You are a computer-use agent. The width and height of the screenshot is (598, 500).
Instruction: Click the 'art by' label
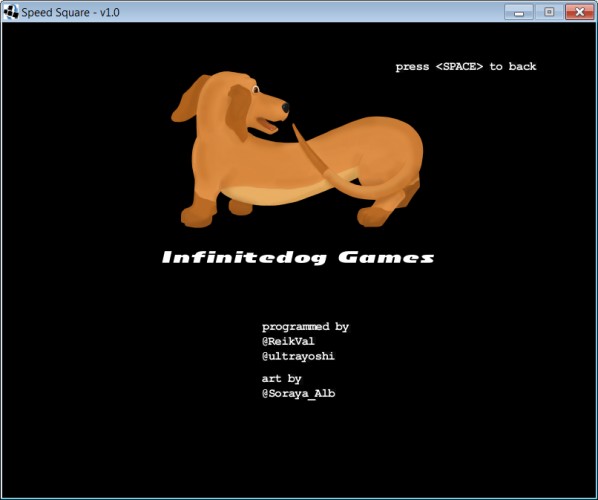281,379
